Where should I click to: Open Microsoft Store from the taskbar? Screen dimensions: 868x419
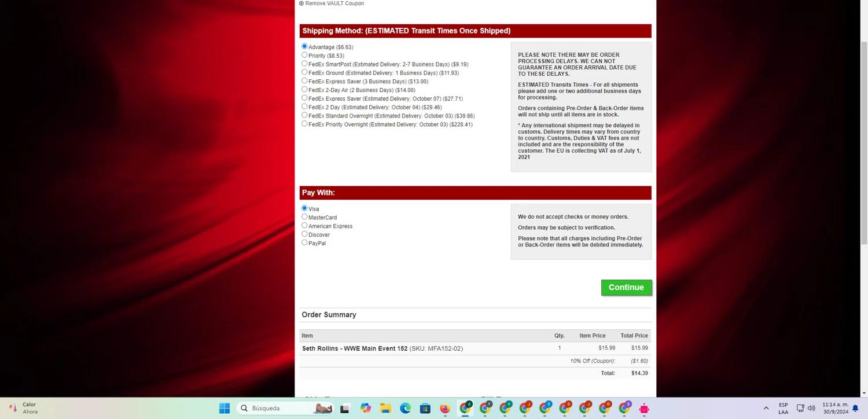[425, 409]
